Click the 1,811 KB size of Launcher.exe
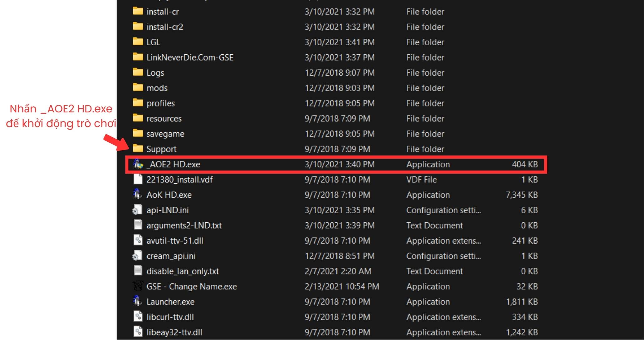Viewport: 644px width, 340px height. coord(522,302)
